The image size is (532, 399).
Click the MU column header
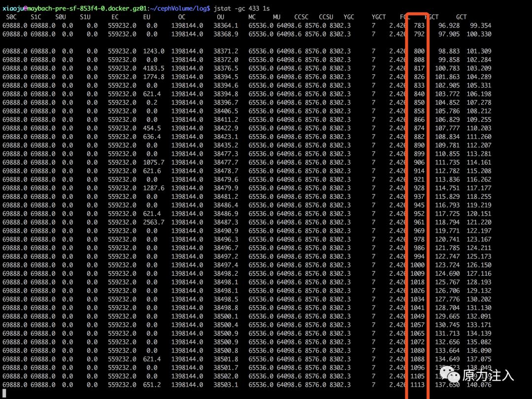tap(276, 17)
